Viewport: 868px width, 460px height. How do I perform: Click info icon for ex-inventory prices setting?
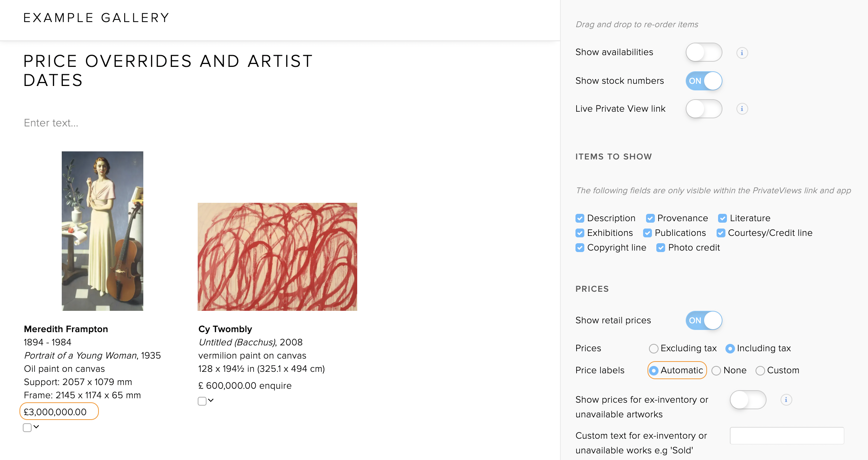point(786,400)
